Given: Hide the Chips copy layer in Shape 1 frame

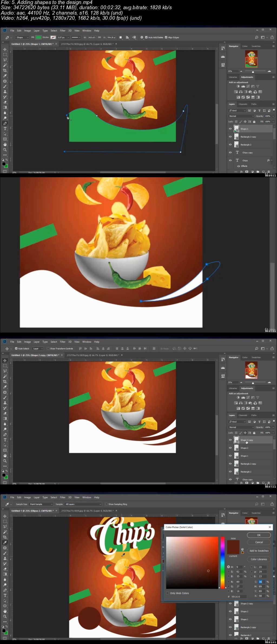Looking at the screenshot, I should tap(230, 153).
